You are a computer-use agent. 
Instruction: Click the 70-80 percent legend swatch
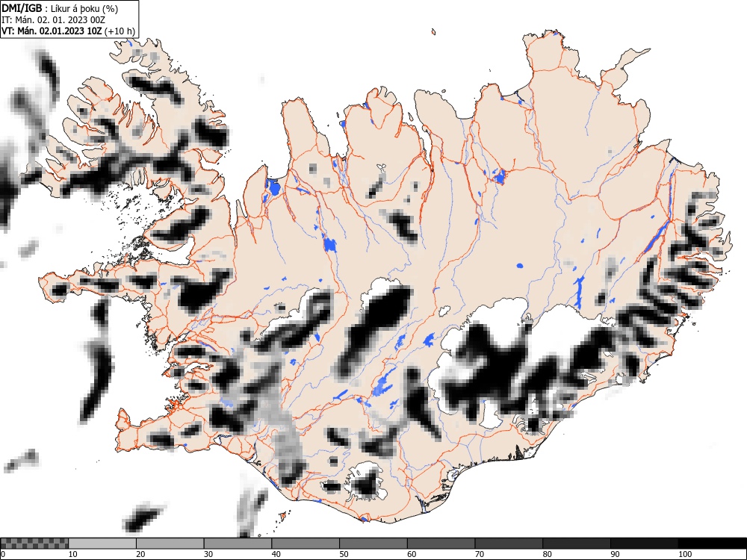pos(509,544)
